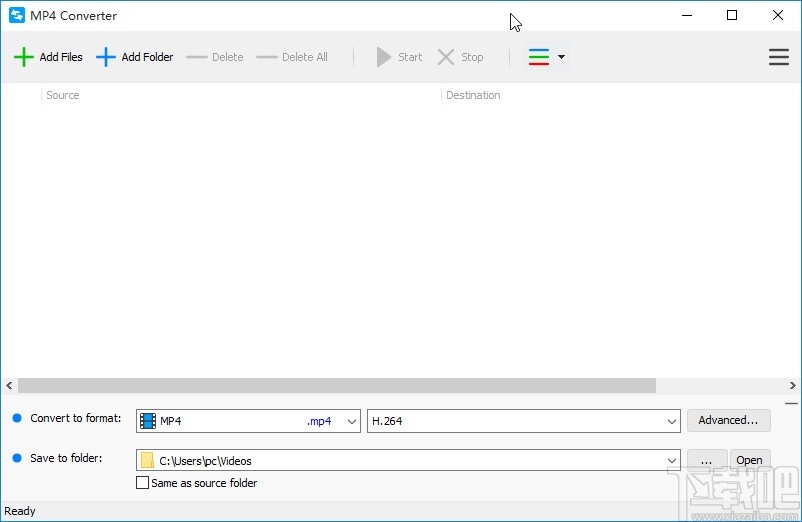This screenshot has width=802, height=522.
Task: Expand the MP4 format dropdown
Action: click(352, 421)
